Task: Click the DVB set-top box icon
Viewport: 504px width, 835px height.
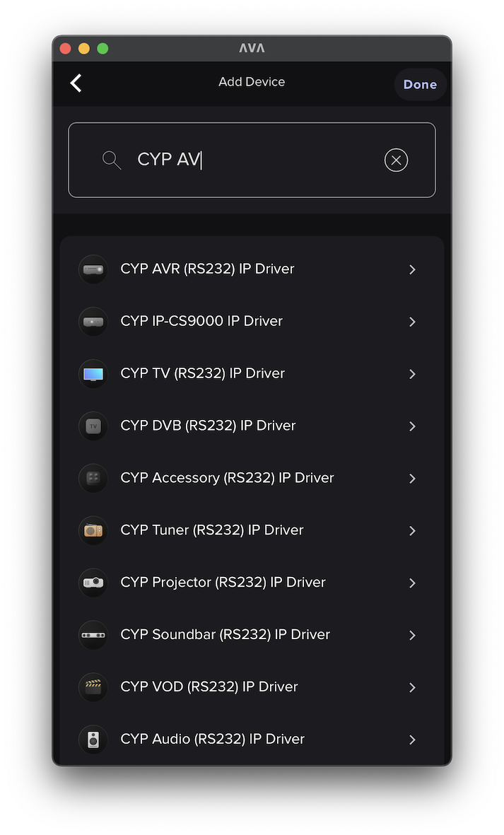Action: pos(93,426)
